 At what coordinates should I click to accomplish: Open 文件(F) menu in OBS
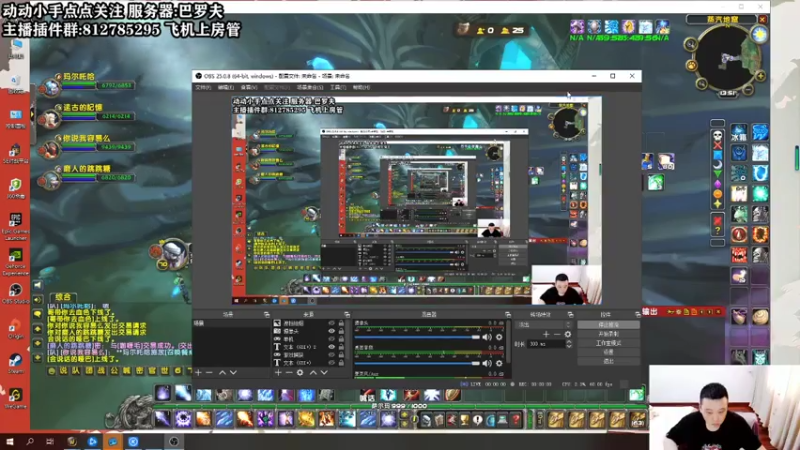point(203,88)
